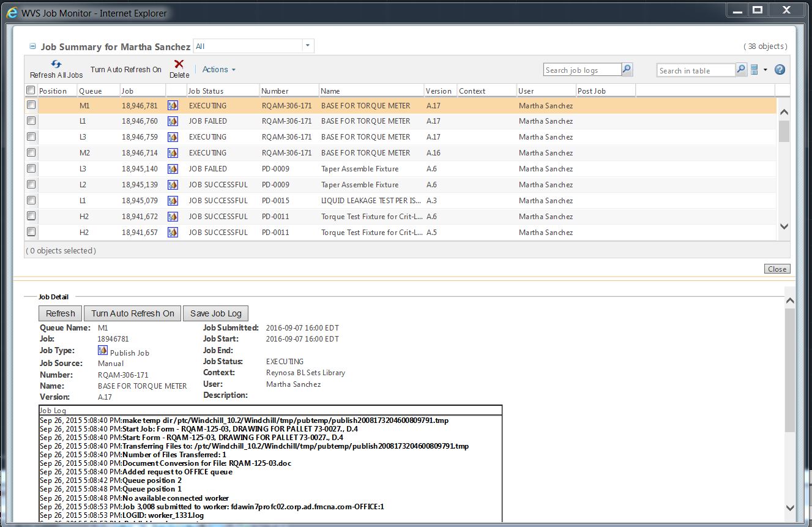Click into the Search job logs field
Image resolution: width=812 pixels, height=527 pixels.
point(582,70)
